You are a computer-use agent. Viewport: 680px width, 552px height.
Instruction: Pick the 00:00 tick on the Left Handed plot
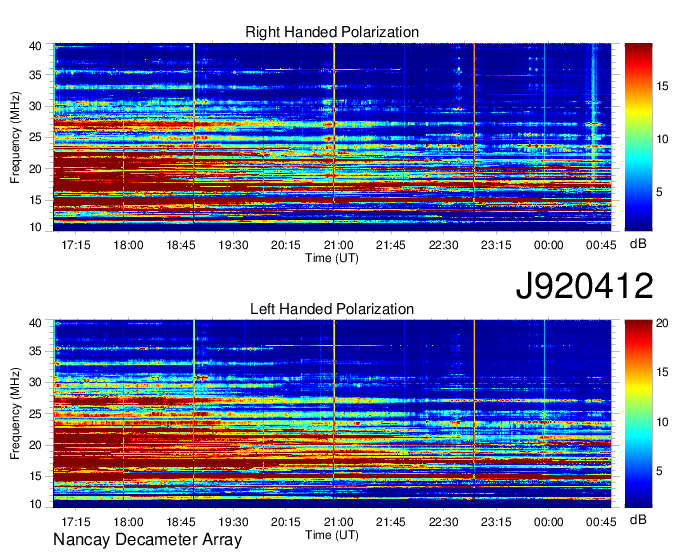click(549, 522)
